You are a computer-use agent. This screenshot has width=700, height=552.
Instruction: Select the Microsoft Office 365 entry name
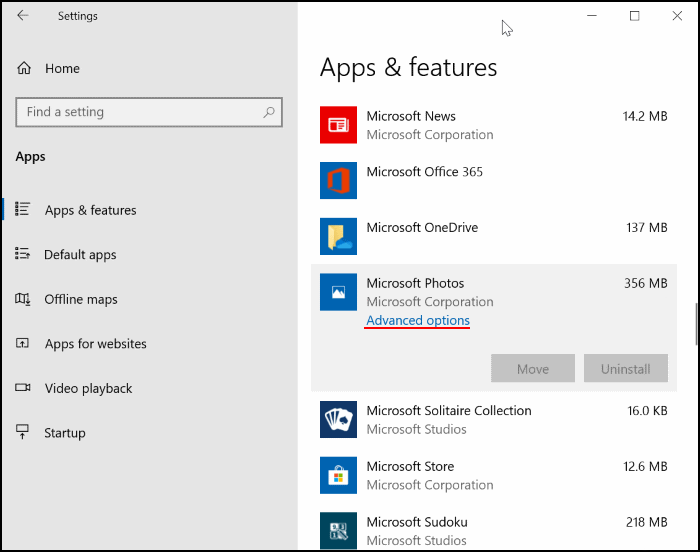click(x=425, y=172)
